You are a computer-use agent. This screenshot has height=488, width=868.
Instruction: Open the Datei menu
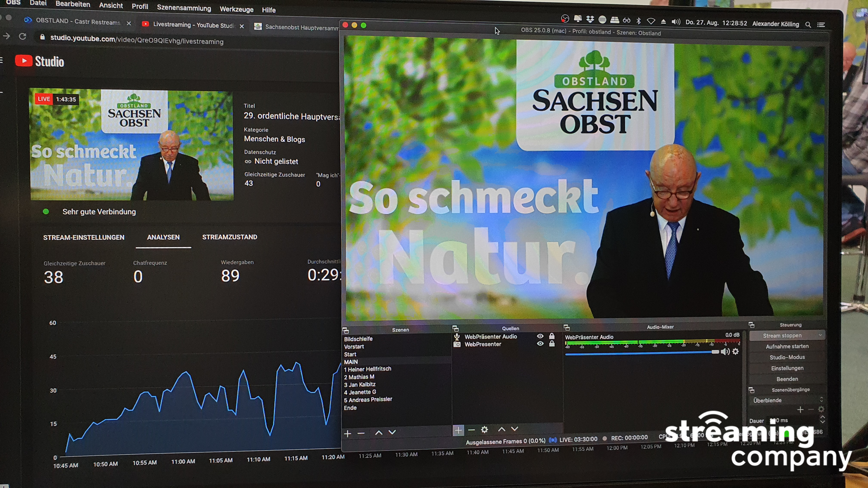38,3
